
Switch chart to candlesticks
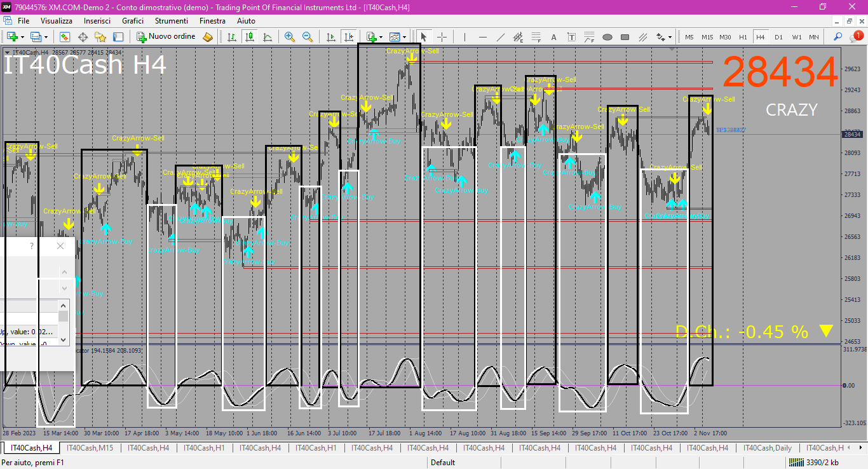point(250,37)
